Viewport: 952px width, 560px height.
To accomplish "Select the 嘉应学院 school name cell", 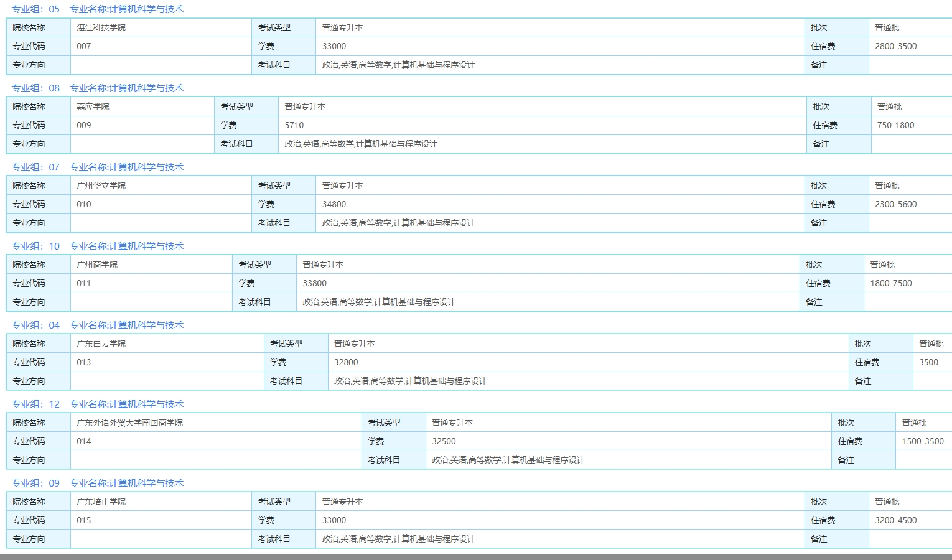I will tap(93, 107).
